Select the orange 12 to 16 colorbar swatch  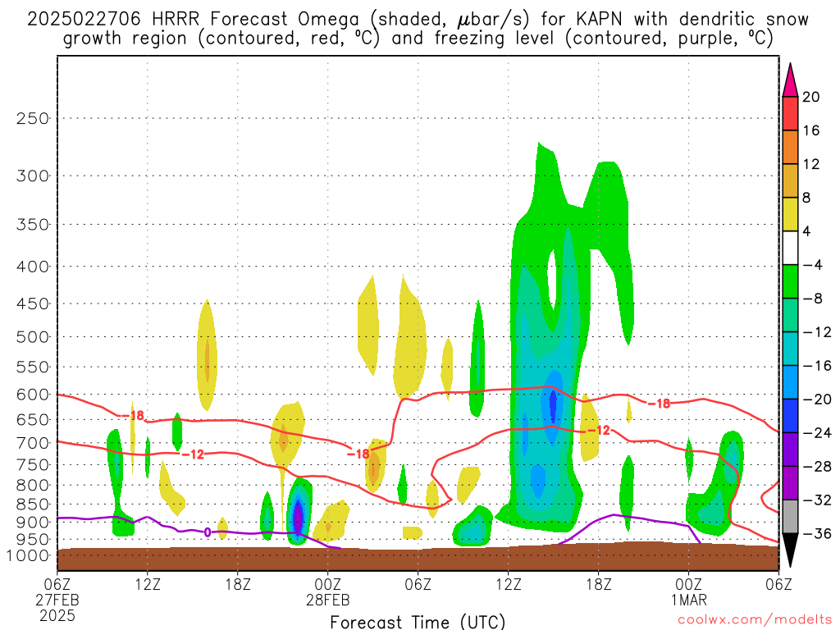click(x=790, y=148)
